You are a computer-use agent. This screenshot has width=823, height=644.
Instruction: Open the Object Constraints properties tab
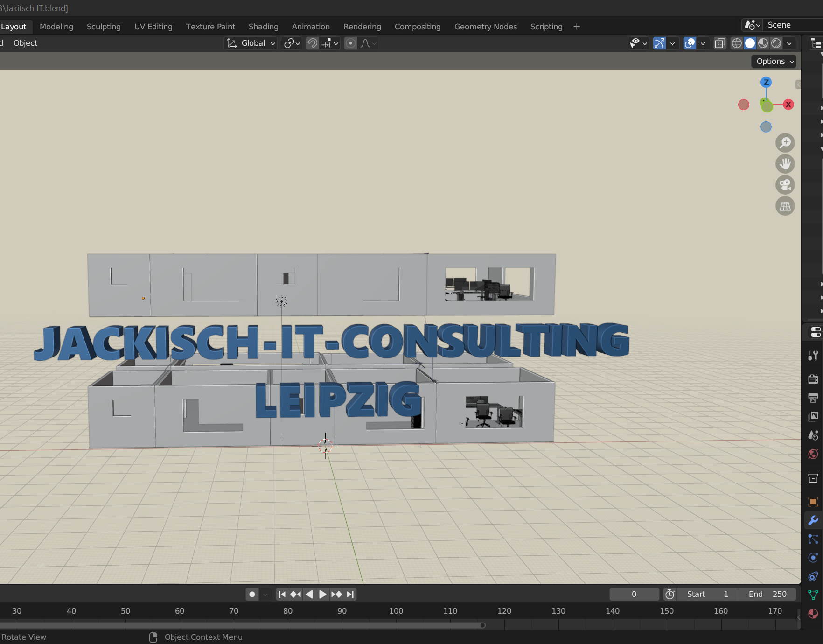coord(813,576)
